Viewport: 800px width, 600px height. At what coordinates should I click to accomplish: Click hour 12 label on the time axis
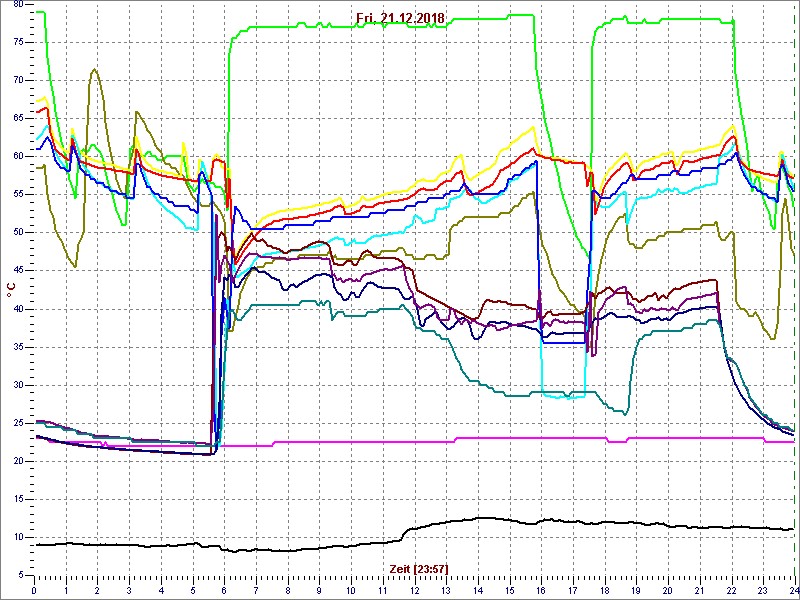point(415,590)
